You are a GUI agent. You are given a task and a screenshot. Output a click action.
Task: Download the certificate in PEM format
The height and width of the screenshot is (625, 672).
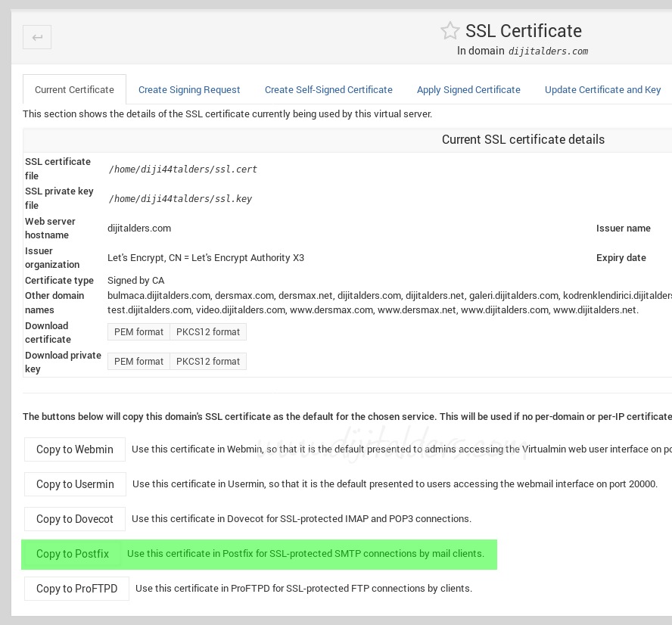coord(138,332)
